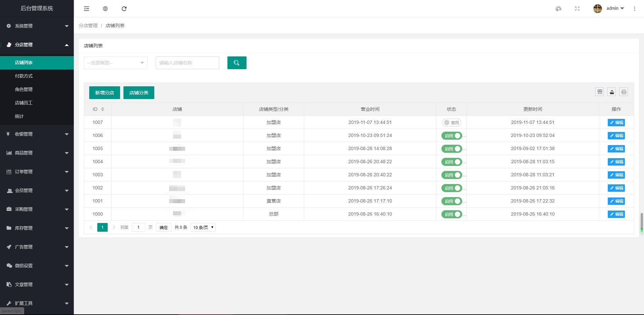This screenshot has height=315, width=644.
Task: Toggle the status switch for store 1005
Action: point(451,149)
